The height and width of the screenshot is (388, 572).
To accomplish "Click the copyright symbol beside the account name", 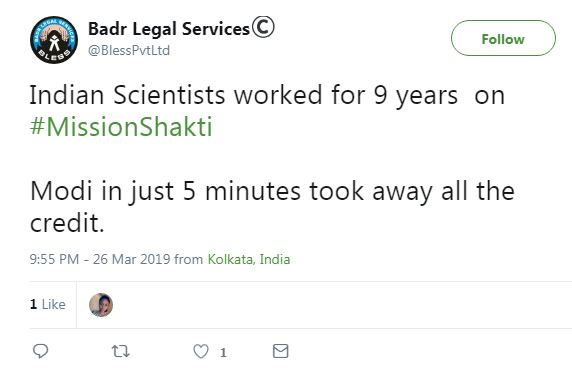I will click(263, 27).
